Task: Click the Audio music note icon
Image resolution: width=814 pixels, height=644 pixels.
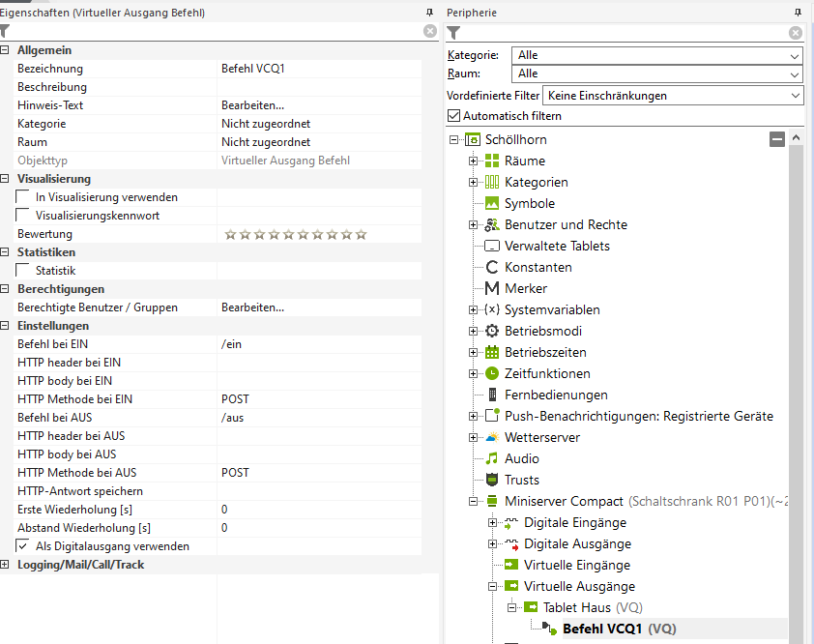Action: point(492,458)
